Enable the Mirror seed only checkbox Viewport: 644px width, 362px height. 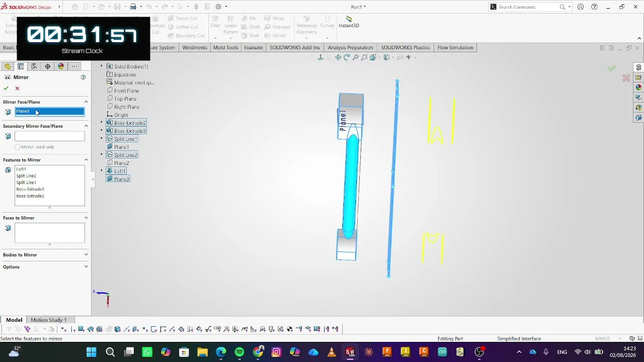click(18, 147)
